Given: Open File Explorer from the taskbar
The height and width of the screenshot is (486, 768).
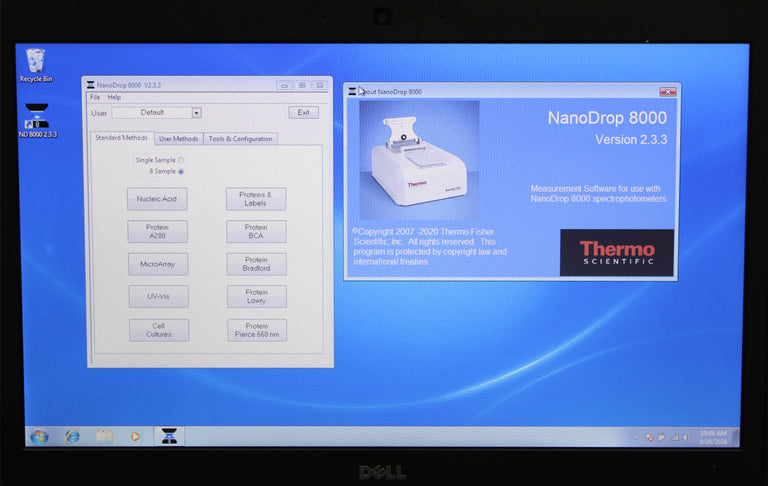Looking at the screenshot, I should [x=104, y=436].
